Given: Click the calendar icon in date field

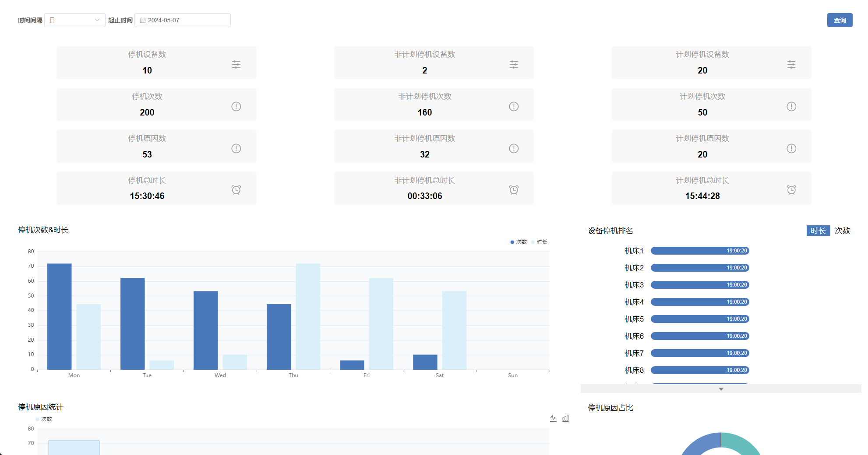Looking at the screenshot, I should (x=143, y=20).
